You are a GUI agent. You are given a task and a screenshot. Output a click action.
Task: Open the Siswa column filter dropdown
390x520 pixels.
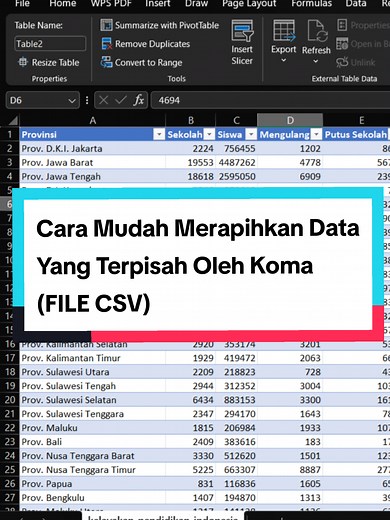click(x=251, y=134)
